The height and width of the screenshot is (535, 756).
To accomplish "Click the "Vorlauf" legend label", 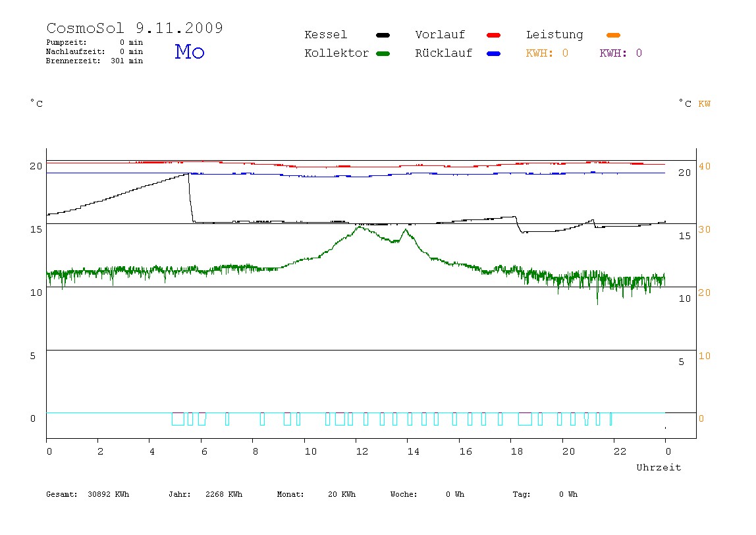I will [x=440, y=35].
